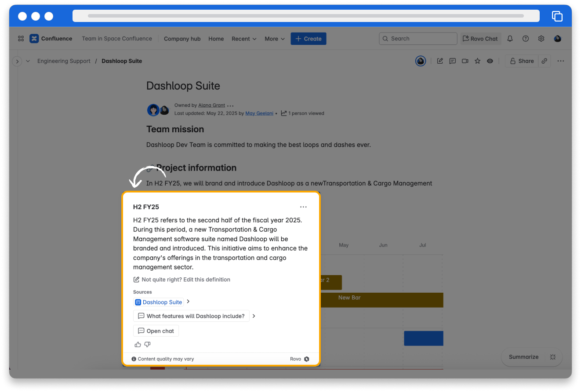The height and width of the screenshot is (392, 581).
Task: Open the help question mark icon
Action: (x=526, y=39)
